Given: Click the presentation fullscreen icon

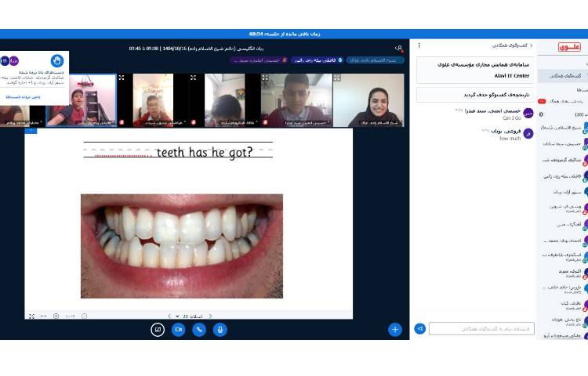Looking at the screenshot, I should tap(31, 316).
